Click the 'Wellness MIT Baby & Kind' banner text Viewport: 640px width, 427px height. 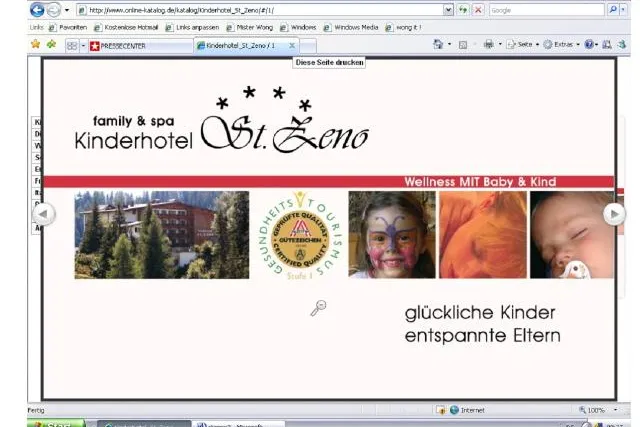click(480, 182)
